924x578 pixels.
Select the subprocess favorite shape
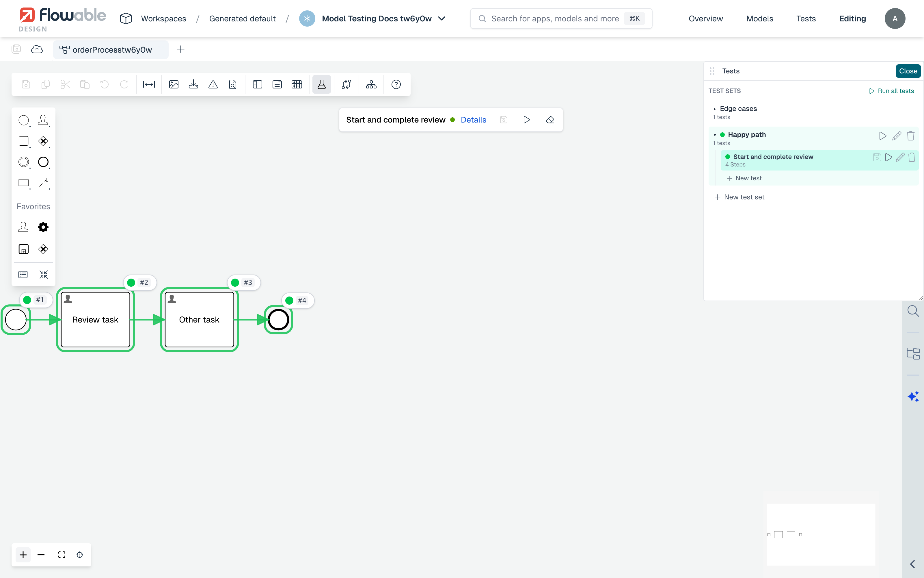pos(24,249)
